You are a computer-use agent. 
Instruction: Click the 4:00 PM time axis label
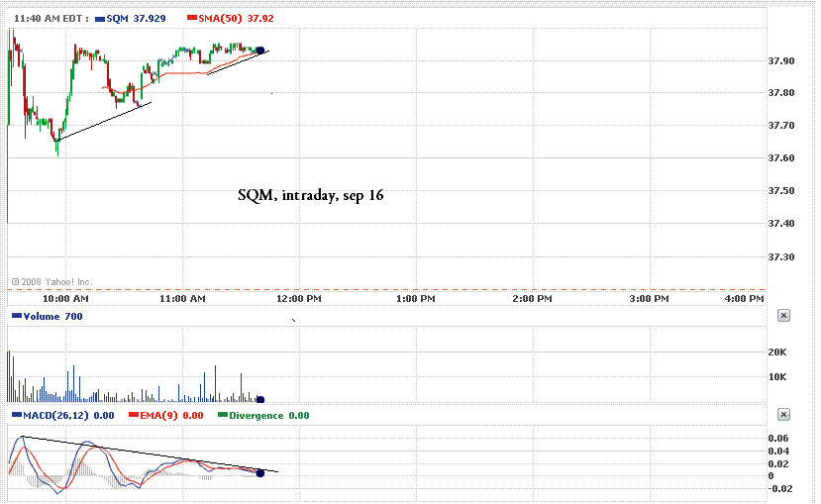click(x=744, y=299)
